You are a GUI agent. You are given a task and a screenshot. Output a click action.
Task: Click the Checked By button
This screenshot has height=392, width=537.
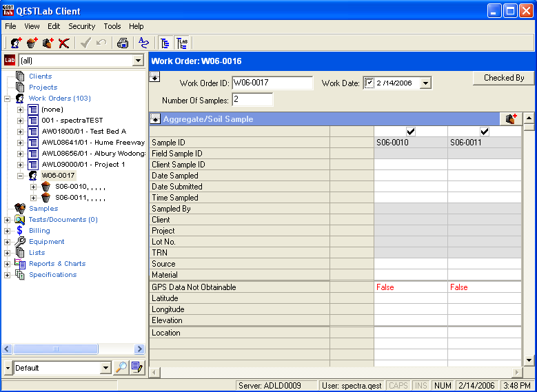503,78
